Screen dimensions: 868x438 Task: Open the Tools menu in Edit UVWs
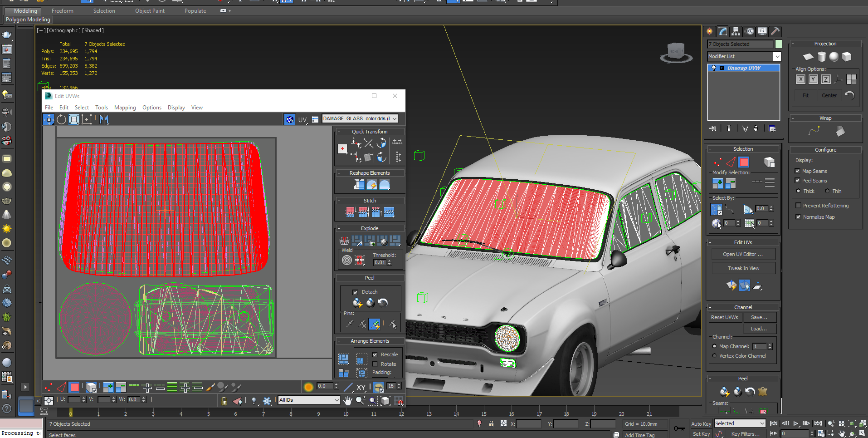pos(102,108)
